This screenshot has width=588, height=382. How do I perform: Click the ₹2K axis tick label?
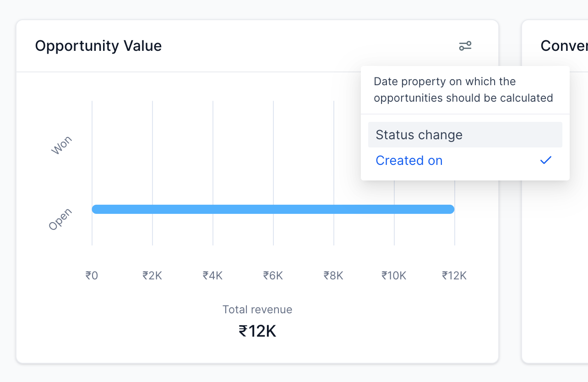pos(152,275)
